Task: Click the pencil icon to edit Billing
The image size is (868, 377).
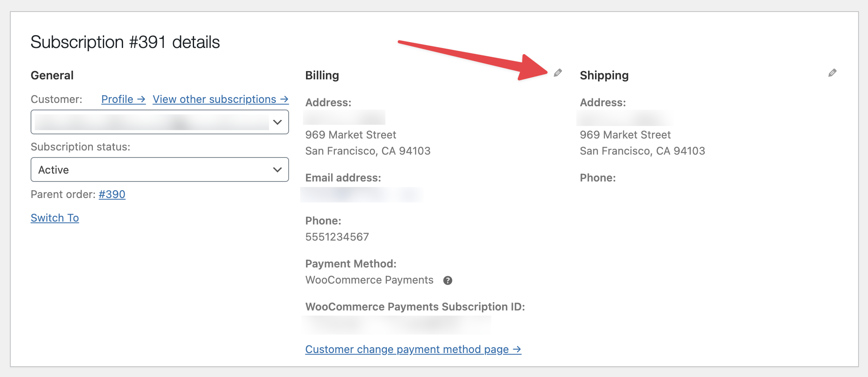Action: pyautogui.click(x=558, y=73)
